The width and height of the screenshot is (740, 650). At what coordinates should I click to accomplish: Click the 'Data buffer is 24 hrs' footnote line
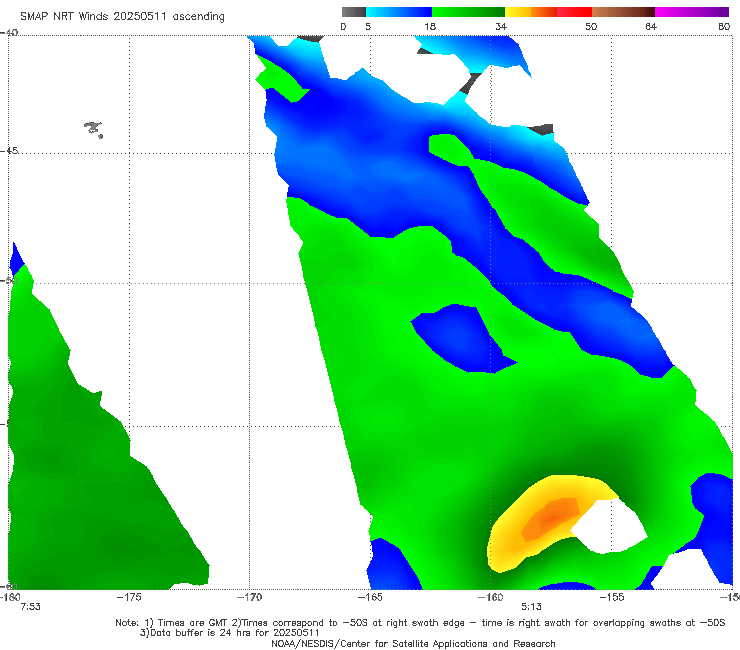click(230, 633)
